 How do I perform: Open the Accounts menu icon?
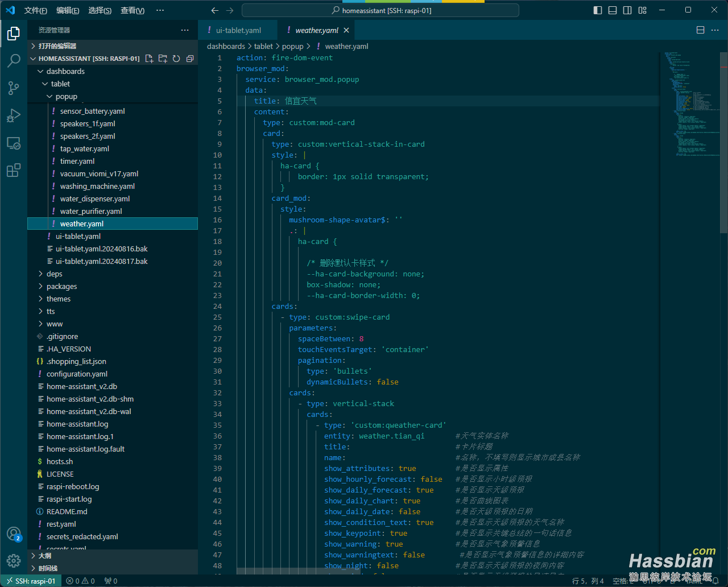14,534
